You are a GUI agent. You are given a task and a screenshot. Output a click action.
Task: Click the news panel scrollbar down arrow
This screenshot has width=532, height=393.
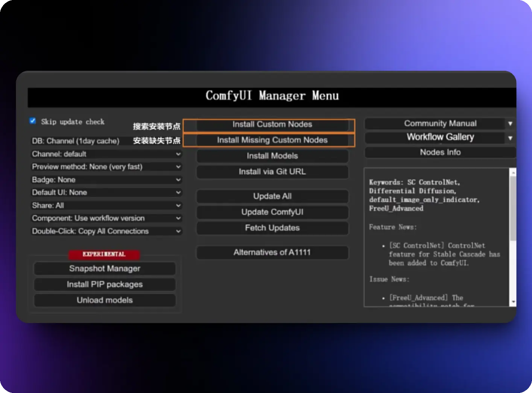pos(513,302)
